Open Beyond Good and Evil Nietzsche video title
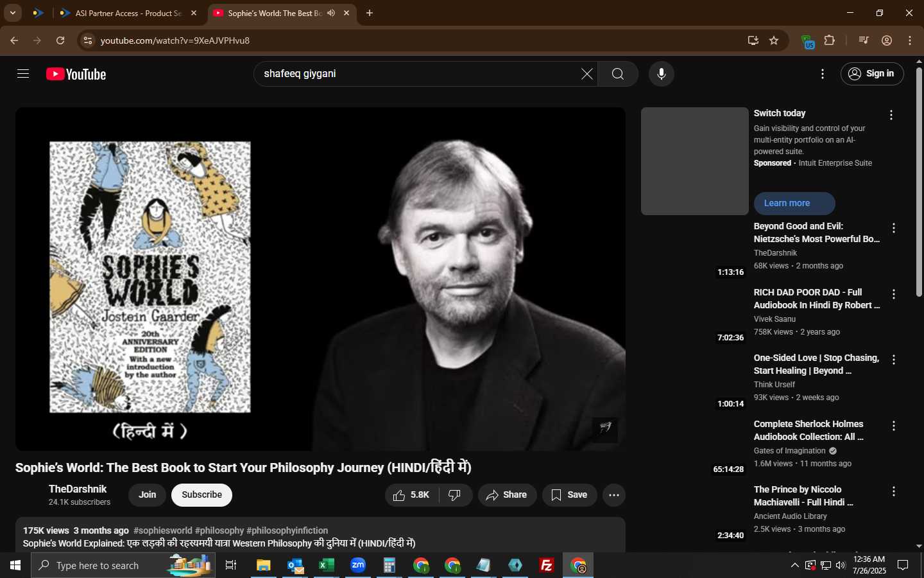Screen dimensions: 924x578 (817, 232)
